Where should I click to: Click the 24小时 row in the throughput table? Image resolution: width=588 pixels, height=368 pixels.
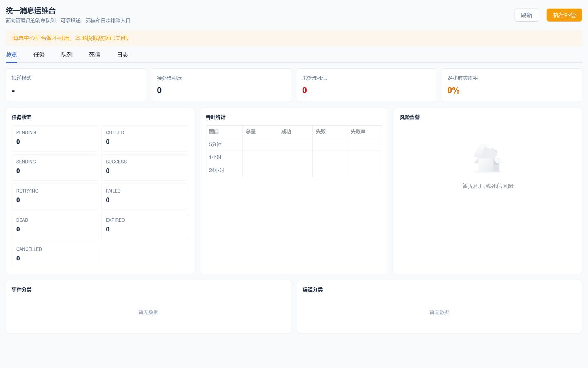tap(294, 170)
